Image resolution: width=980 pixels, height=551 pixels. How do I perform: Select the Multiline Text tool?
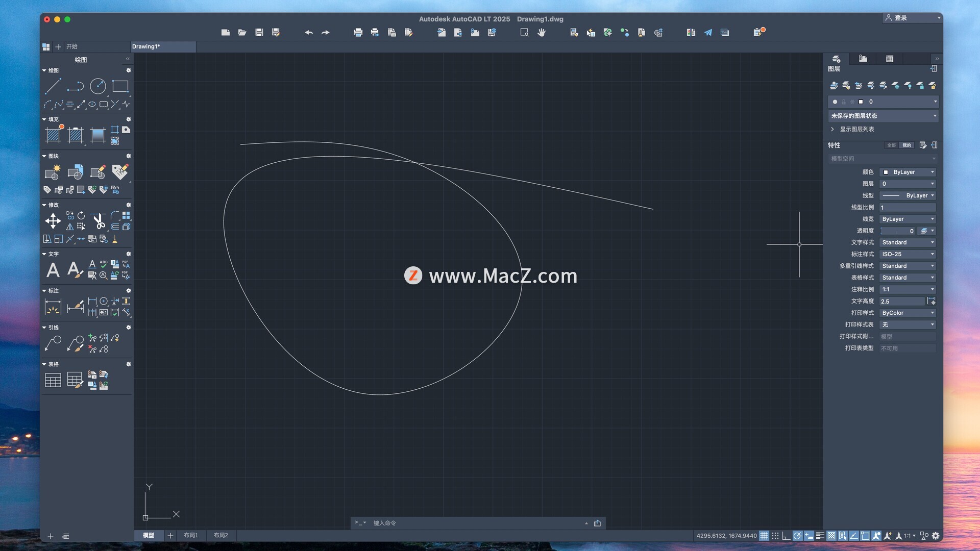(53, 270)
